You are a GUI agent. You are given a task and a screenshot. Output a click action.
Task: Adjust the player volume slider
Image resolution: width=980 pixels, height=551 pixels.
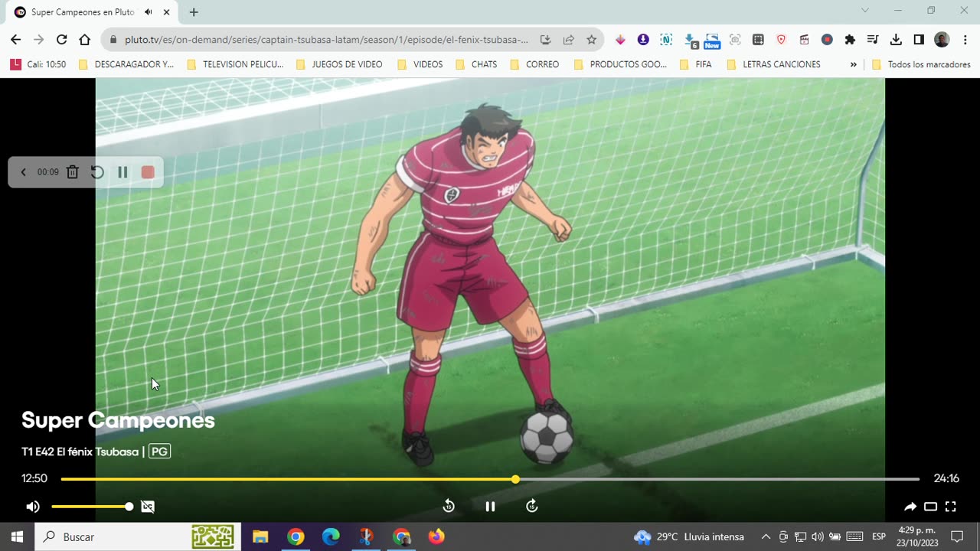point(91,507)
